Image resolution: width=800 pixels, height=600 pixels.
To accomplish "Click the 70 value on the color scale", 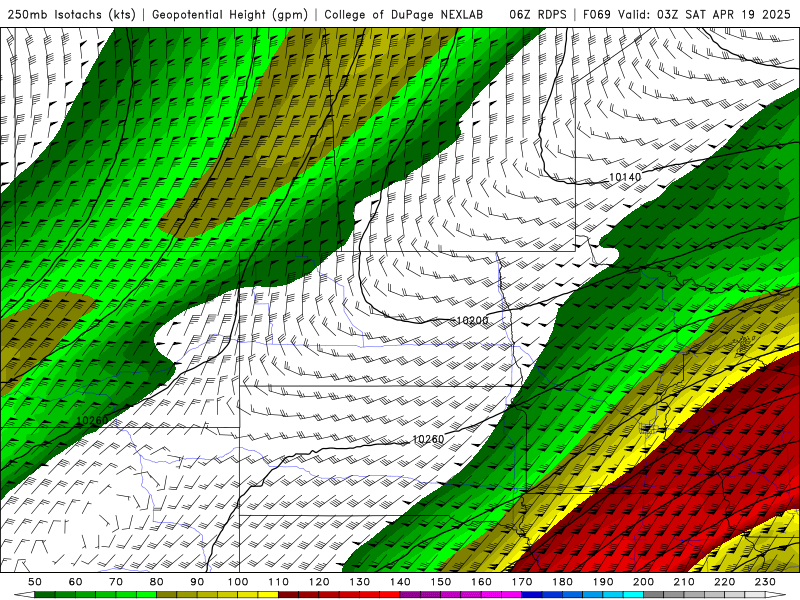I will [x=116, y=582].
